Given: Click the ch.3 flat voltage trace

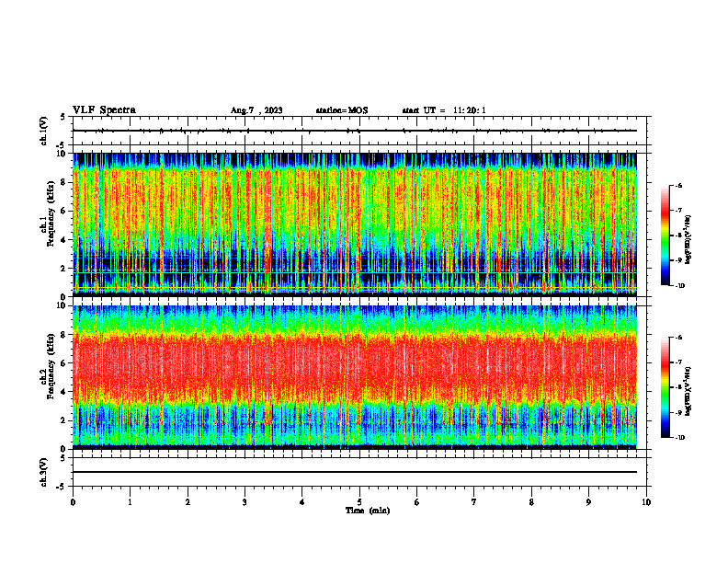Looking at the screenshot, I should point(355,472).
